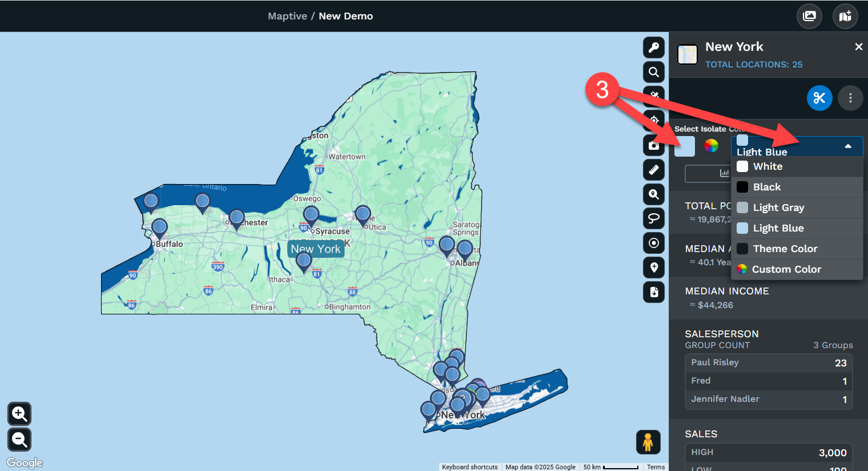Click the New York map label
The width and height of the screenshot is (868, 471).
316,249
